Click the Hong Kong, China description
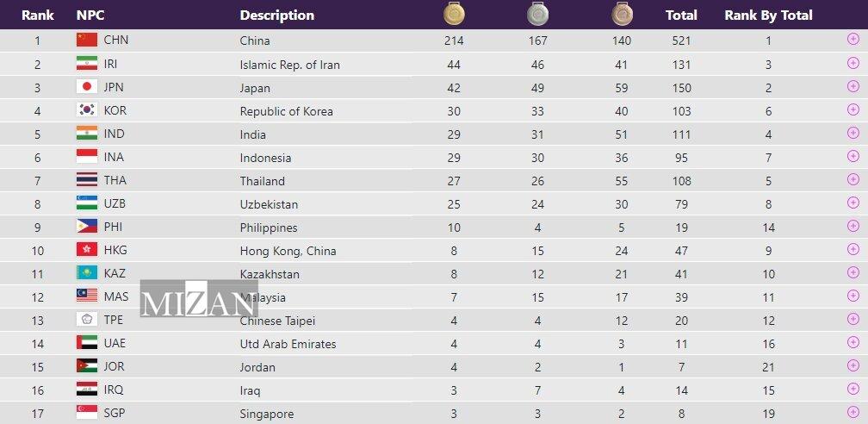Screen dimensions: 868x424 click(288, 251)
